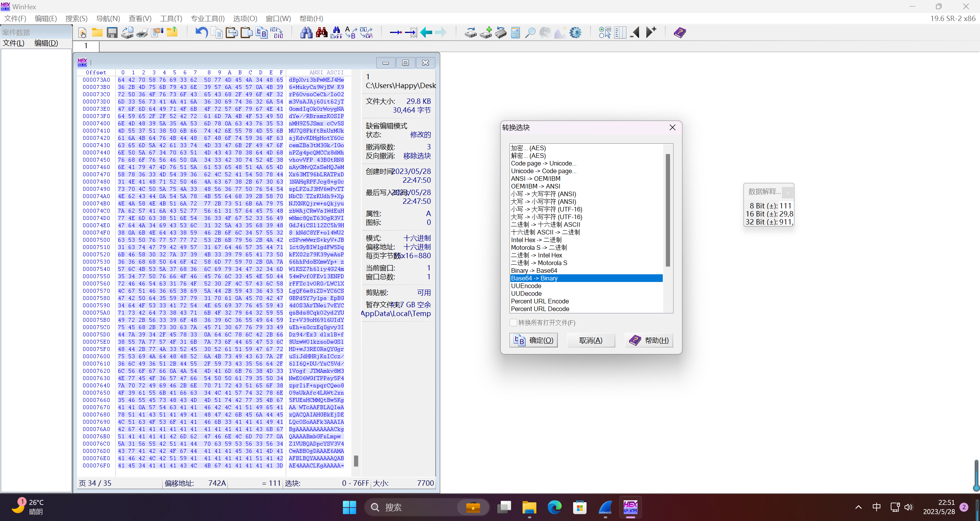Click the Undo arrow toolbar icon
The height and width of the screenshot is (521, 980).
pyautogui.click(x=202, y=33)
